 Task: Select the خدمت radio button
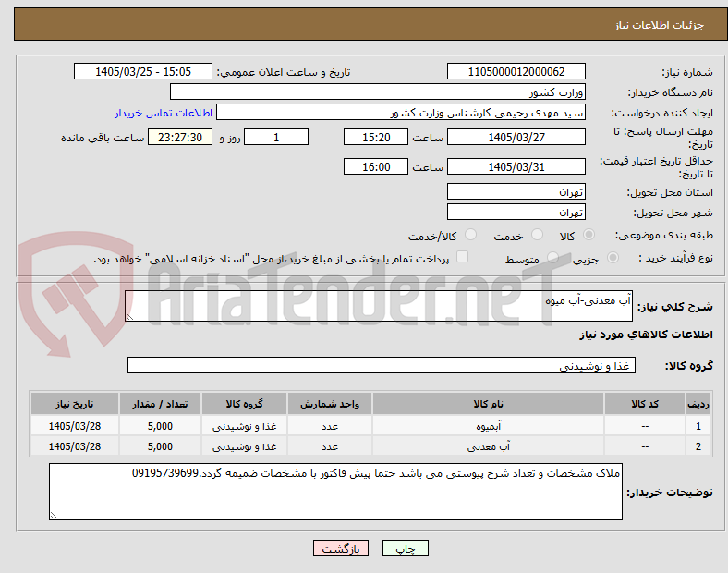coord(537,235)
